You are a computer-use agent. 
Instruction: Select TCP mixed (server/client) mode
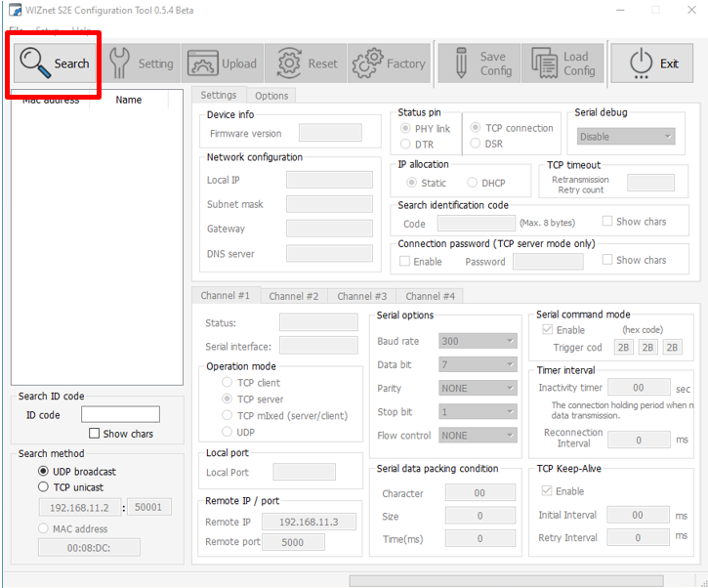[x=228, y=415]
